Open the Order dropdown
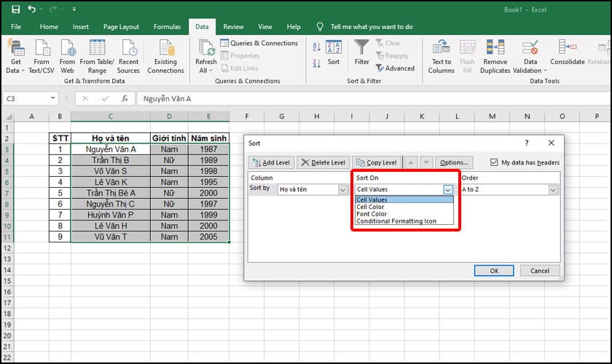Image resolution: width=612 pixels, height=364 pixels. (x=553, y=189)
